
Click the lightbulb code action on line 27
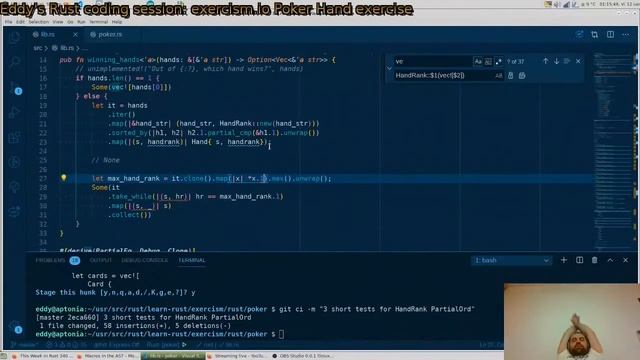(64, 178)
